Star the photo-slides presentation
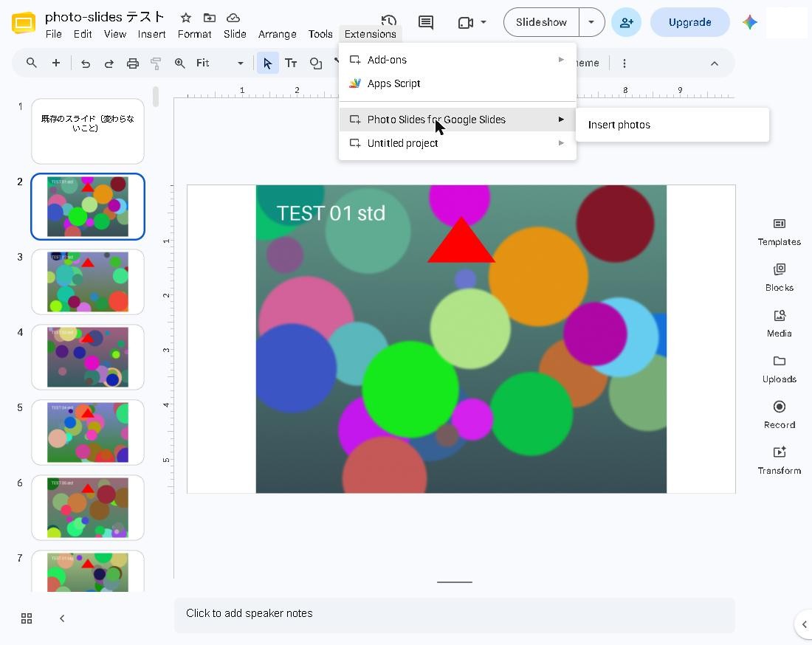 [x=186, y=18]
